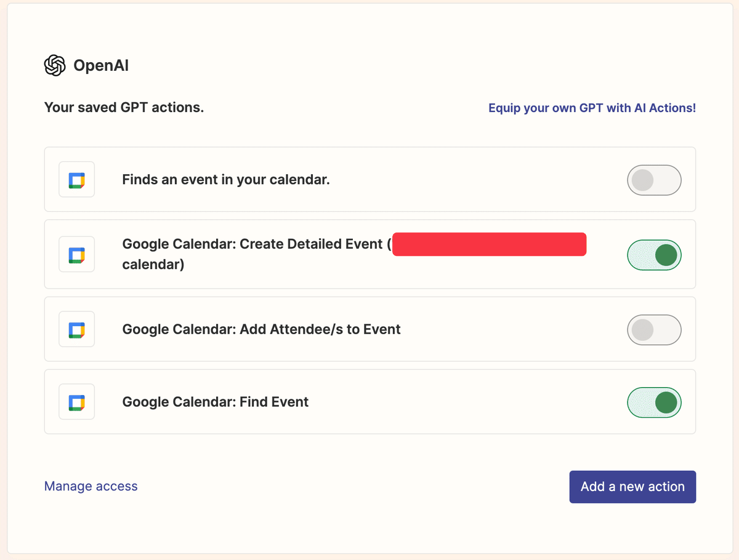Click the calendar icon beside 'Google Calendar: Find Event'

point(76,402)
